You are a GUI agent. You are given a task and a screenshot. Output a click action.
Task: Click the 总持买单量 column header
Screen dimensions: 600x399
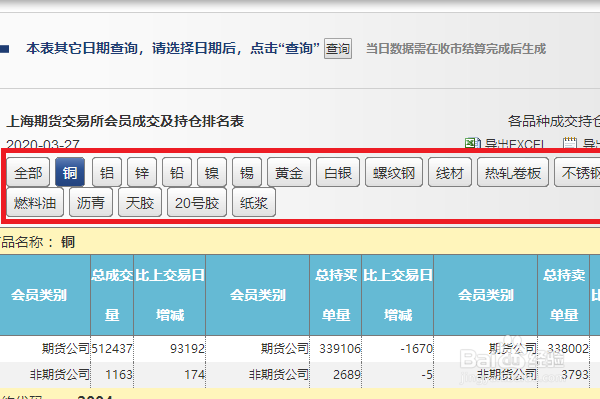pyautogui.click(x=336, y=295)
